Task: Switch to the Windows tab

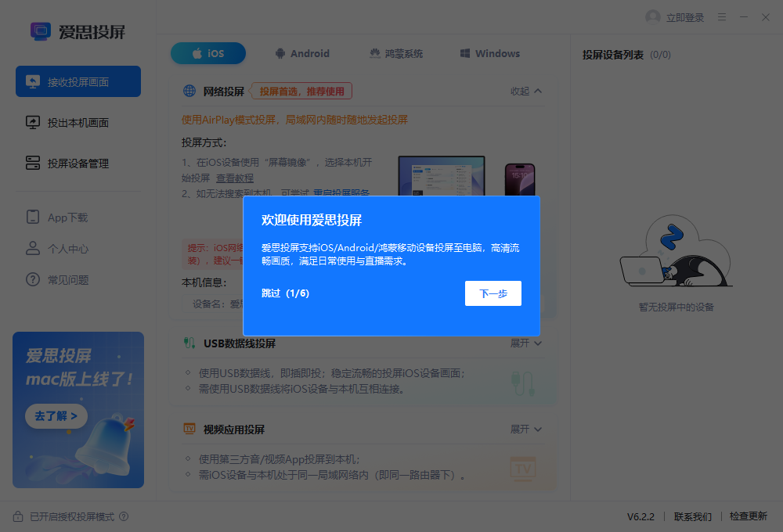Action: [490, 53]
